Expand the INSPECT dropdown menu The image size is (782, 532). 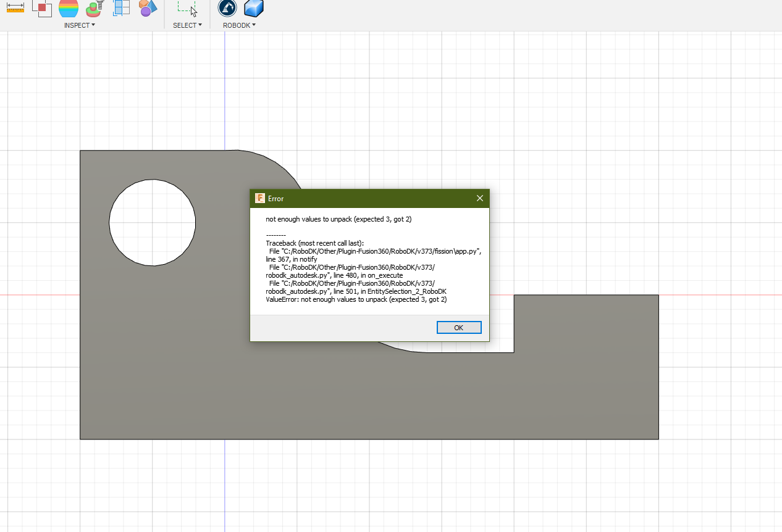[x=80, y=25]
